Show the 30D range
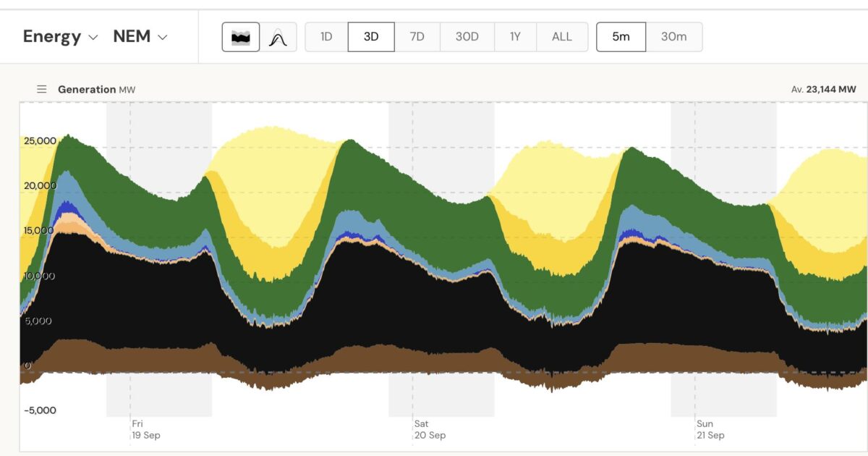Screen dimensions: 868x456 [467, 37]
